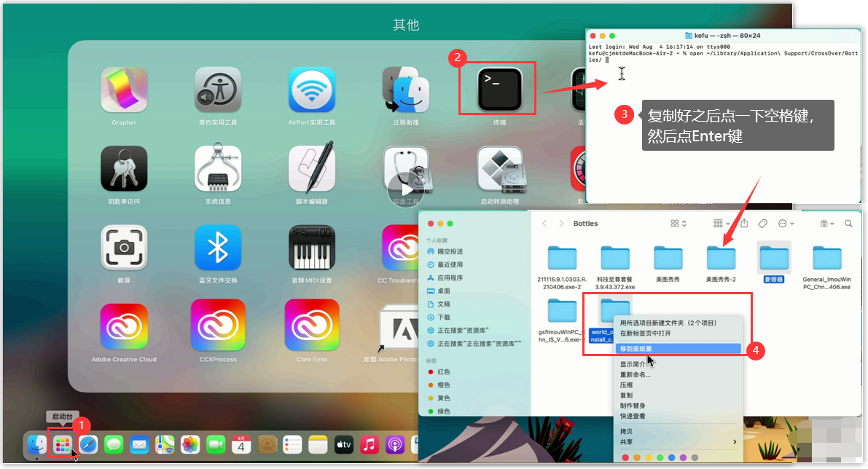868x469 pixels.
Task: Select 应用程序 in the Finder sidebar
Action: point(449,277)
